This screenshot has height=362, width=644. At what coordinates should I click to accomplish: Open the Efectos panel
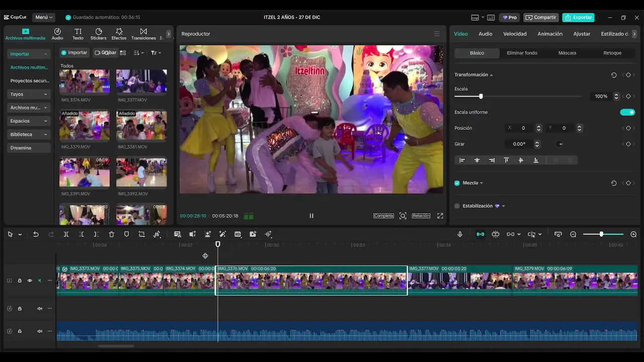coord(119,34)
